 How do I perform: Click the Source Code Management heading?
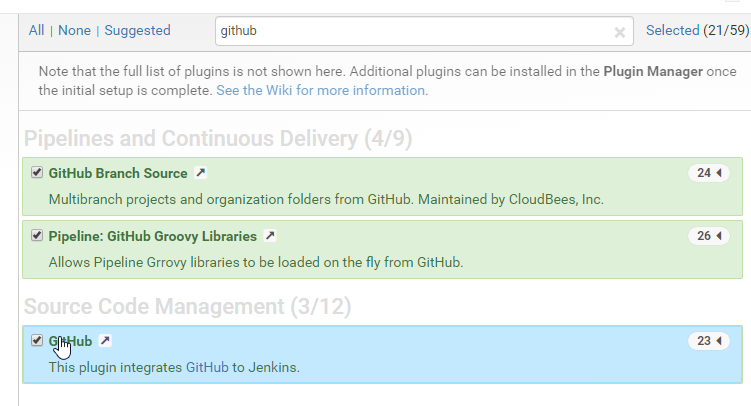click(x=187, y=306)
